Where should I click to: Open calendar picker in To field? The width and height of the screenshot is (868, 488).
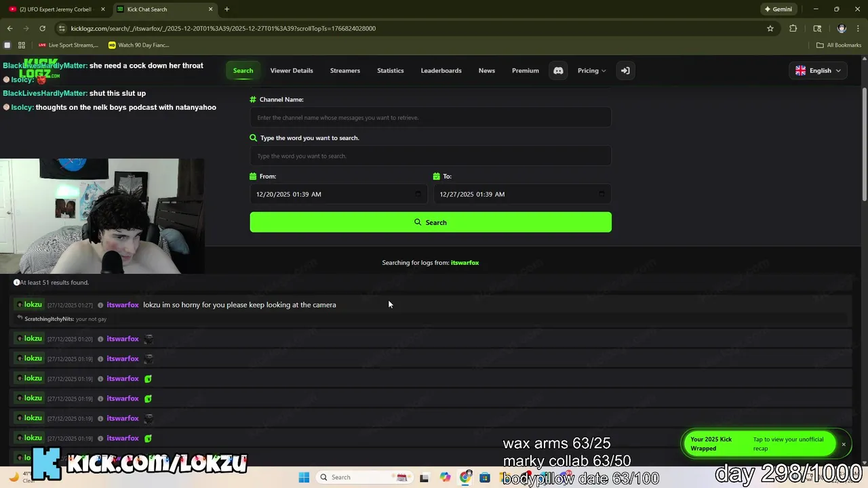pyautogui.click(x=601, y=195)
